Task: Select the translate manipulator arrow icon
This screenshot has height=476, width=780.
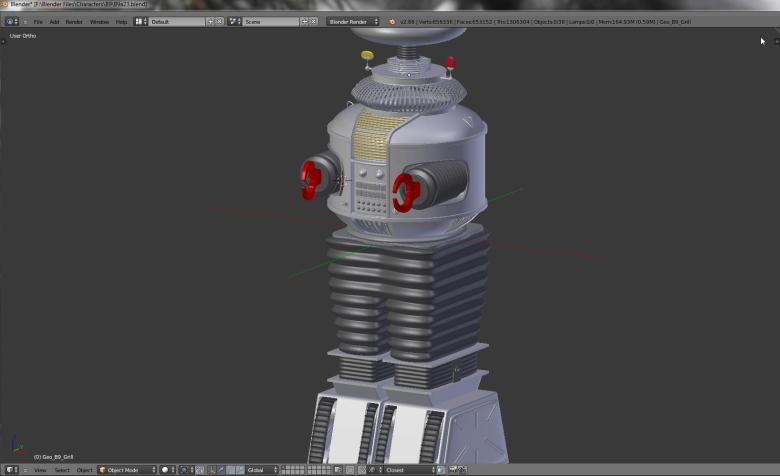Action: click(x=222, y=470)
